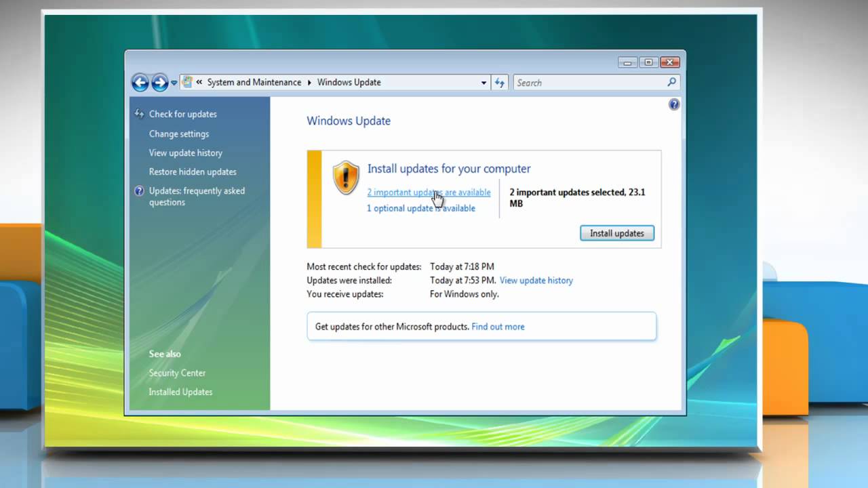Click the Install updates button
This screenshot has height=488, width=868.
[617, 233]
